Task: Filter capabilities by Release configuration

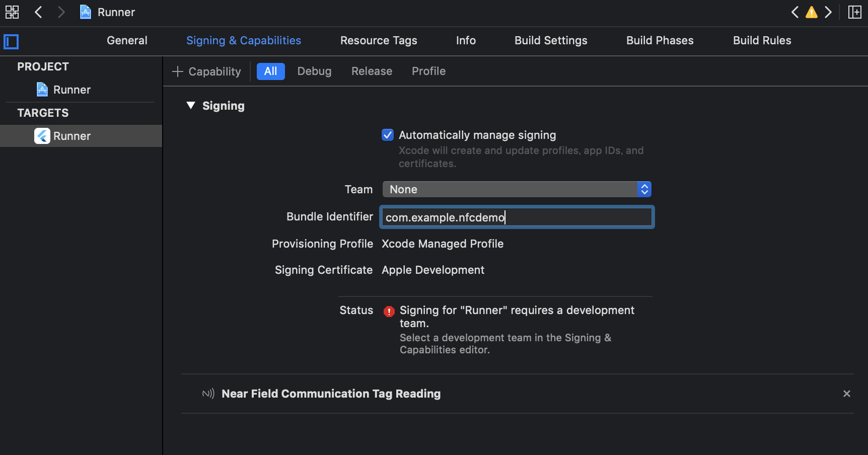Action: (x=372, y=71)
